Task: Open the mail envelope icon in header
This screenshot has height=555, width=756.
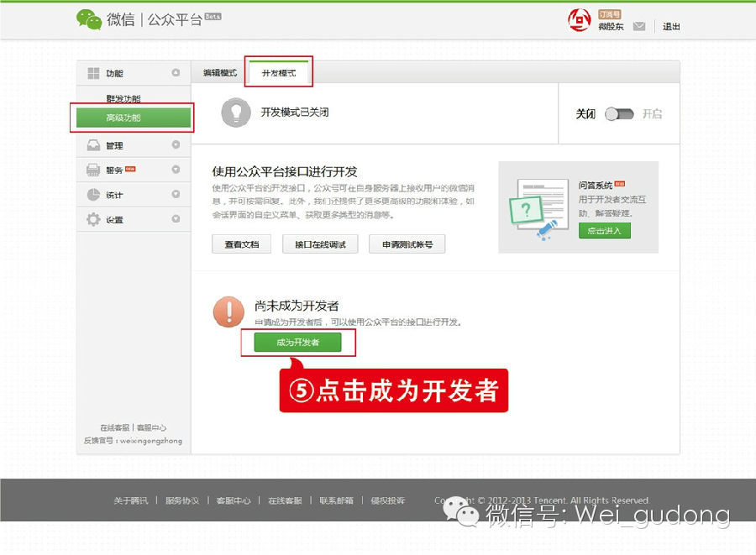Action: click(x=639, y=27)
